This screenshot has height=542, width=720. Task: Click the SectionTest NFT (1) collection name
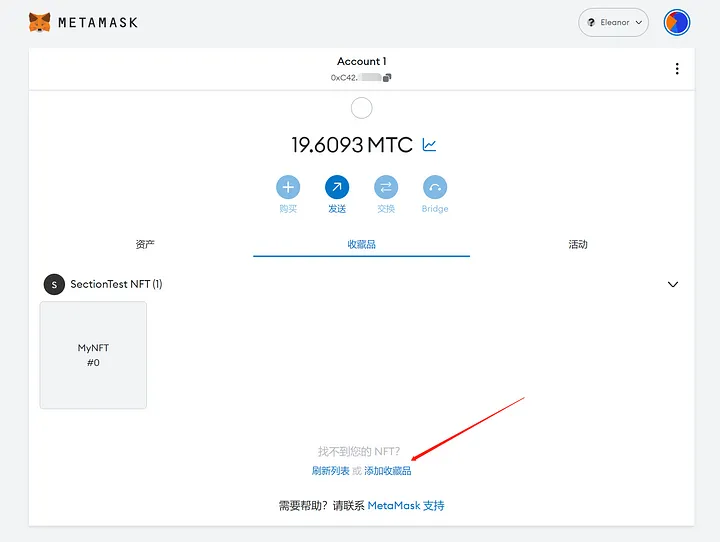pyautogui.click(x=116, y=284)
